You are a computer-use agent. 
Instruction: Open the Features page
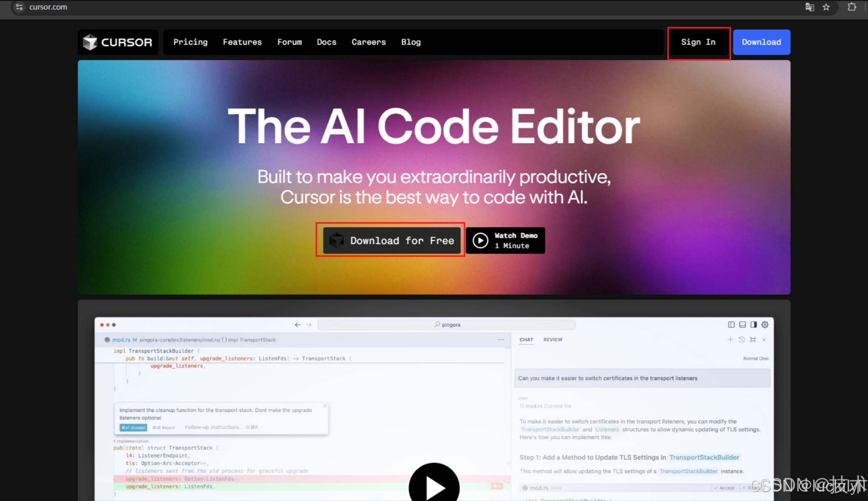tap(242, 42)
